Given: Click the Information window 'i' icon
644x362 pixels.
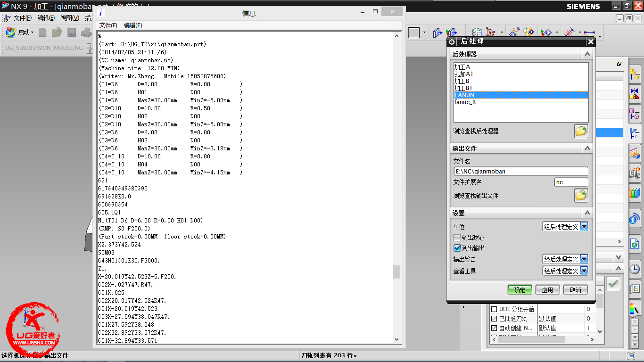Looking at the screenshot, I should [100, 13].
